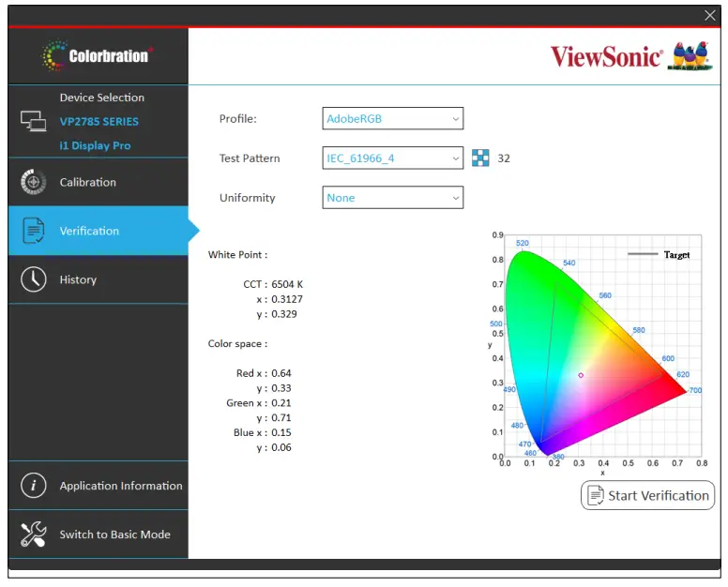
Task: Click the Green y value 0.71
Action: point(281,417)
